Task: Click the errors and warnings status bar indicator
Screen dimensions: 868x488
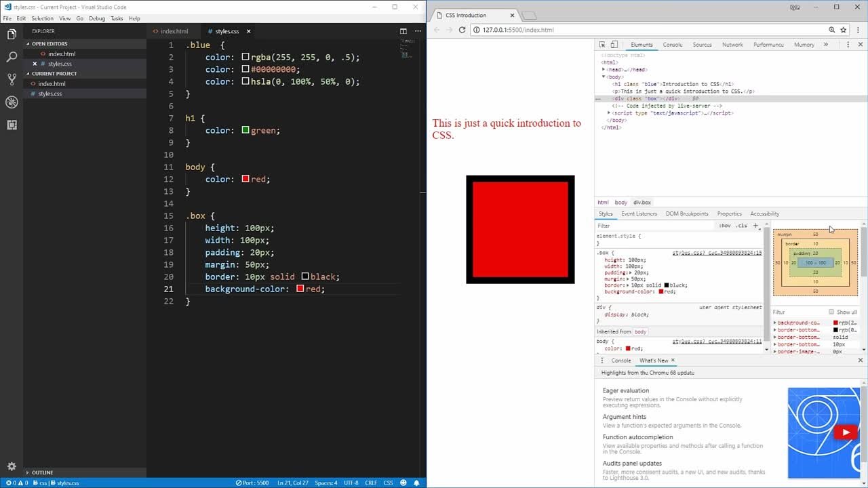Action: pyautogui.click(x=16, y=483)
